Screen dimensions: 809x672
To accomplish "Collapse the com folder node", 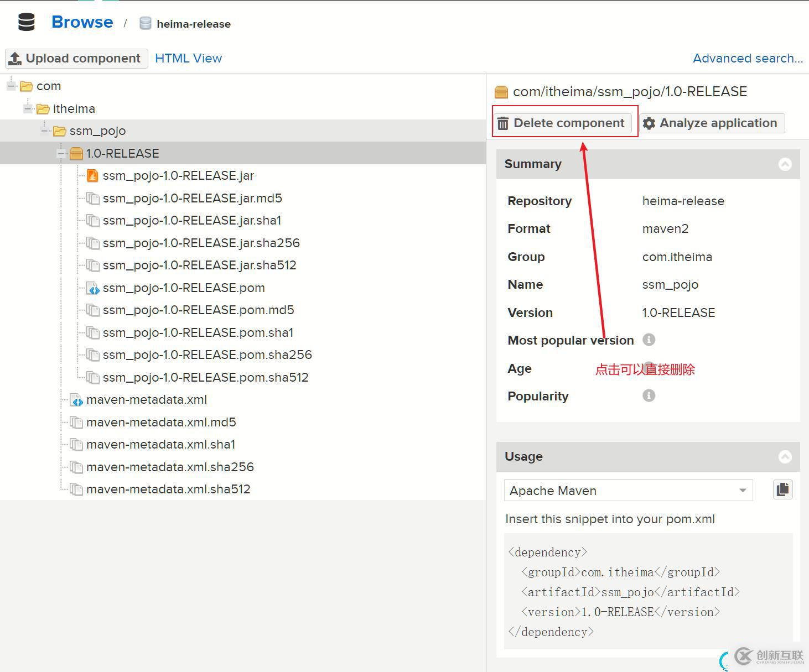I will [12, 86].
